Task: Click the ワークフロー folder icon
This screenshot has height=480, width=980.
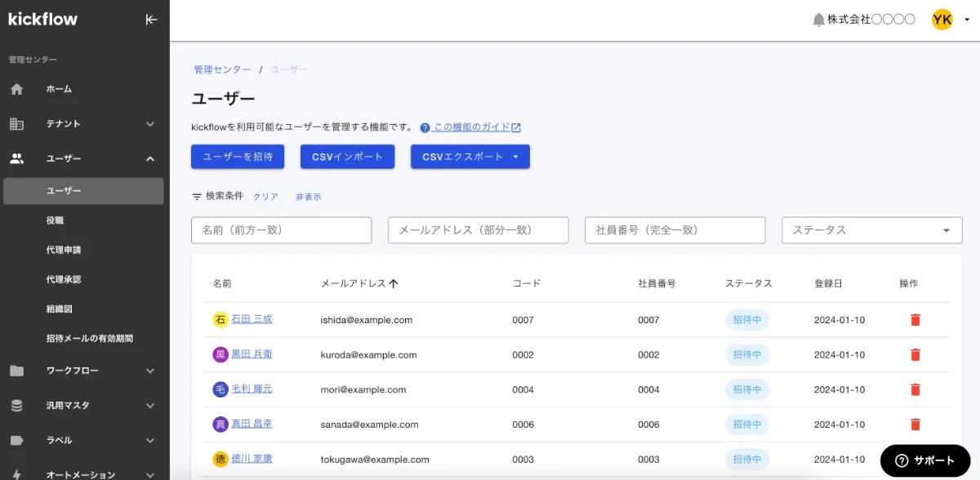Action: pyautogui.click(x=16, y=371)
